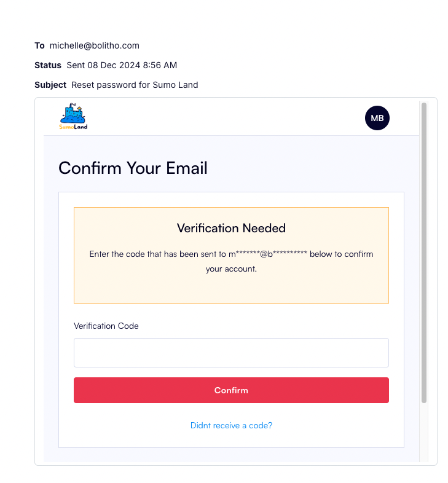
Task: Click the bold Subject label
Action: [x=50, y=85]
